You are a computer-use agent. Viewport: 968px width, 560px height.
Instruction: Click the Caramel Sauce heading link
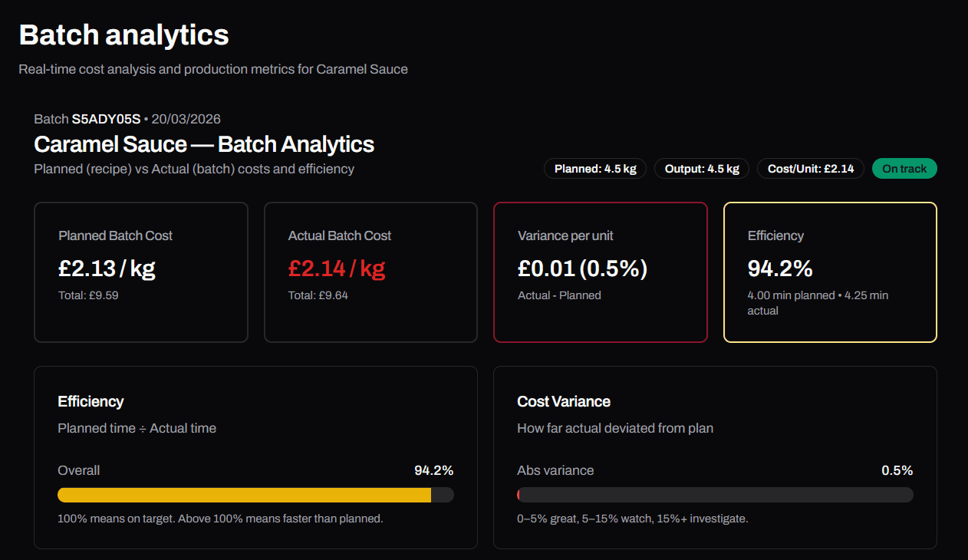pyautogui.click(x=203, y=144)
